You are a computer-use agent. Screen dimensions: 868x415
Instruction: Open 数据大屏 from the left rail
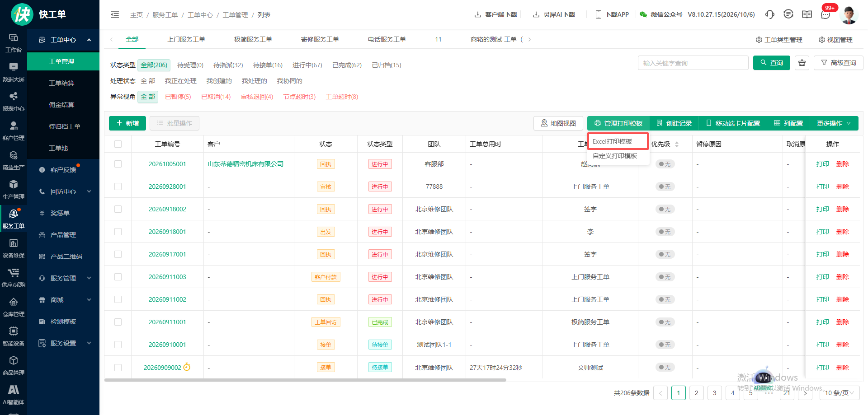pyautogui.click(x=14, y=72)
